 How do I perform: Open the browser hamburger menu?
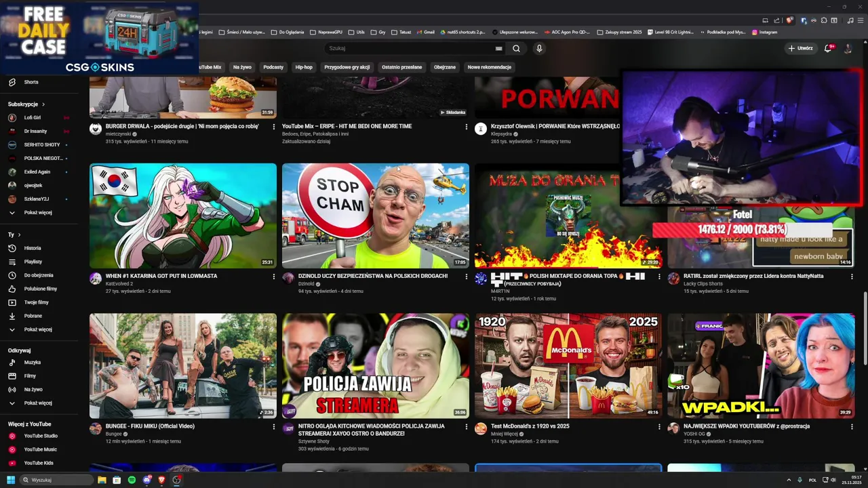(x=861, y=20)
